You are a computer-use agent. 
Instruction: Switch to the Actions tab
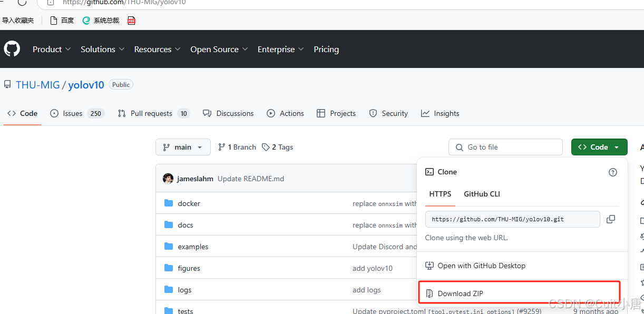(x=285, y=113)
